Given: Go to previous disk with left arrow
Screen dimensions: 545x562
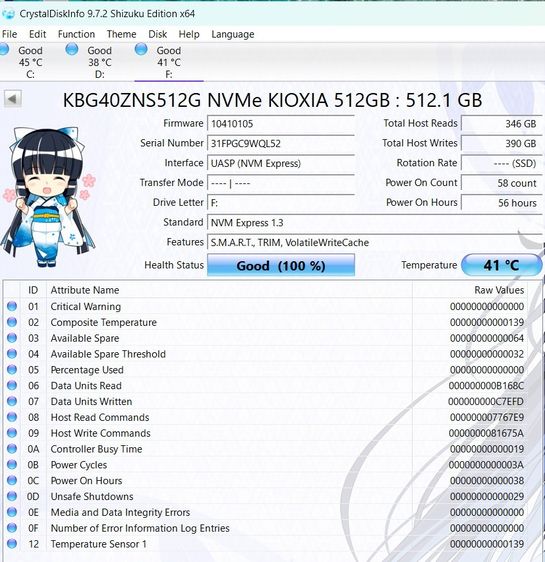Looking at the screenshot, I should [13, 99].
